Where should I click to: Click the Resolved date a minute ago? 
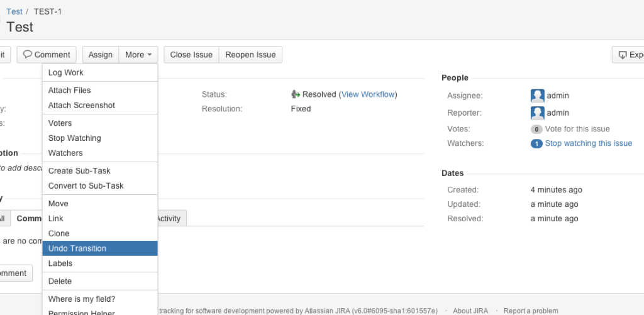click(x=554, y=219)
